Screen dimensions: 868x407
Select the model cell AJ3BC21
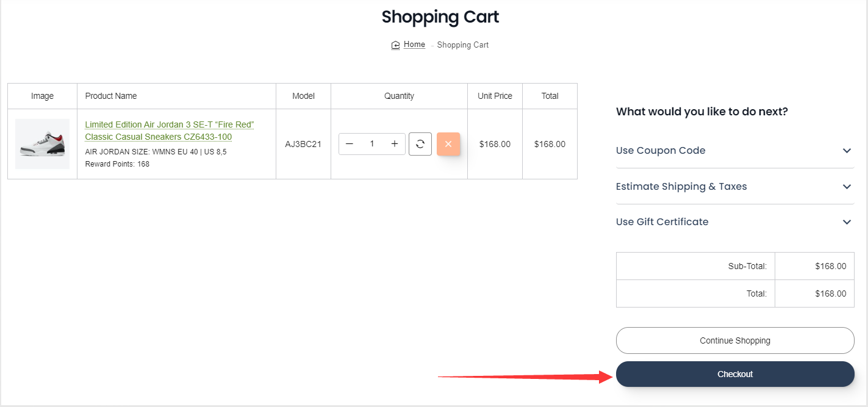(x=303, y=145)
